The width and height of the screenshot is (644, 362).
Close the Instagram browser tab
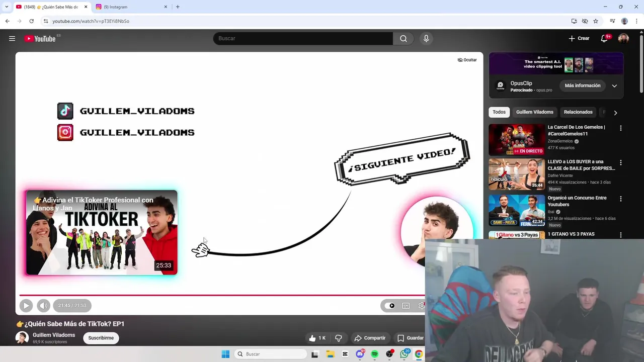click(x=166, y=7)
